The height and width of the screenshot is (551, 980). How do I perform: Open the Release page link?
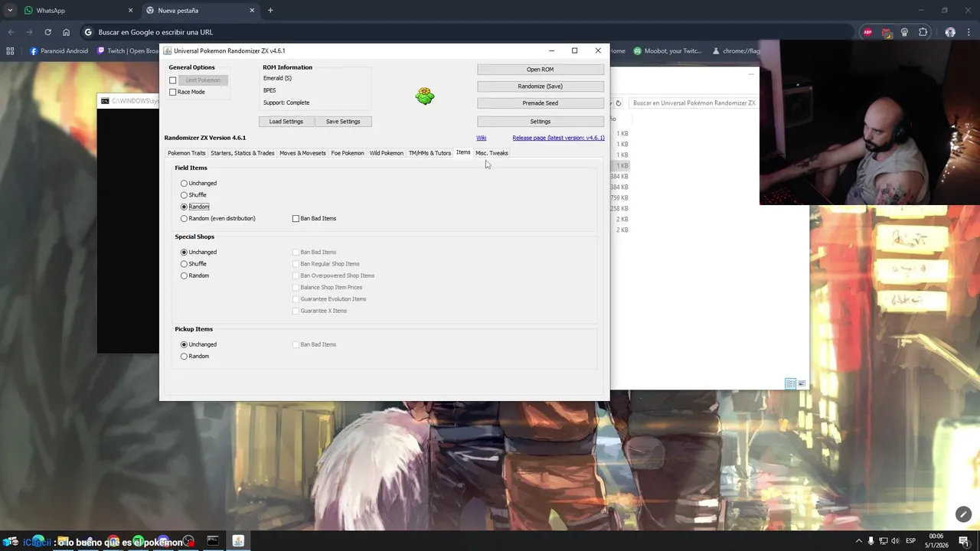[558, 138]
